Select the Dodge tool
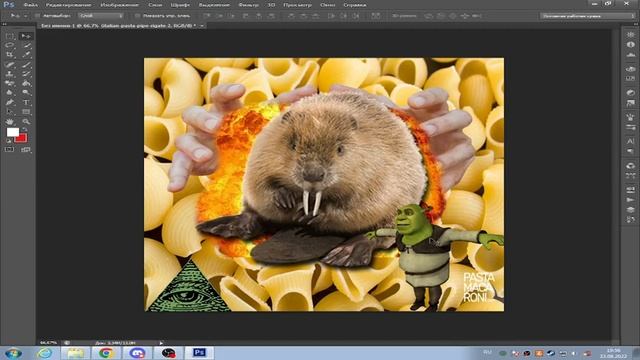 27,93
